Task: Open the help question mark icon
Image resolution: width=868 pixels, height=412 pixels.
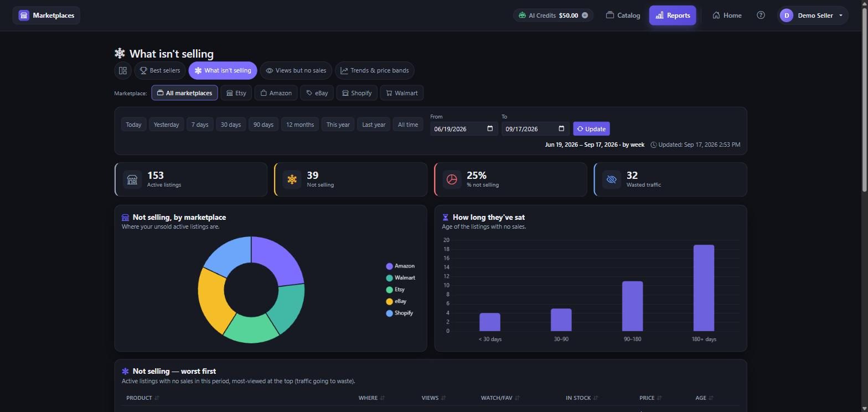Action: pyautogui.click(x=761, y=16)
